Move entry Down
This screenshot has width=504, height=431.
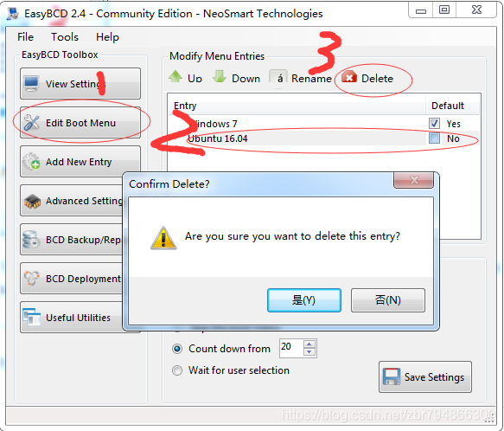click(236, 78)
